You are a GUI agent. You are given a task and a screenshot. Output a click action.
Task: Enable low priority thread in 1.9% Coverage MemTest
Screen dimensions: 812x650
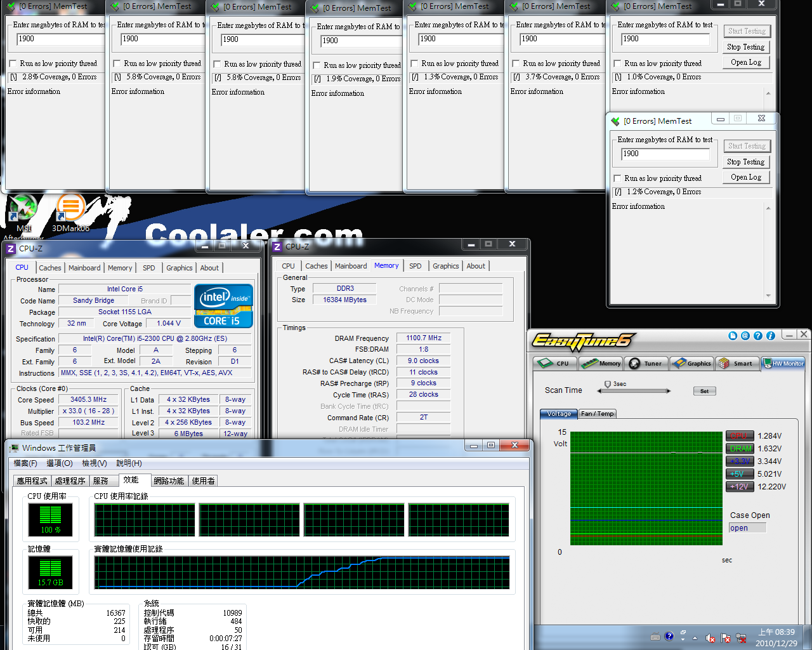317,65
